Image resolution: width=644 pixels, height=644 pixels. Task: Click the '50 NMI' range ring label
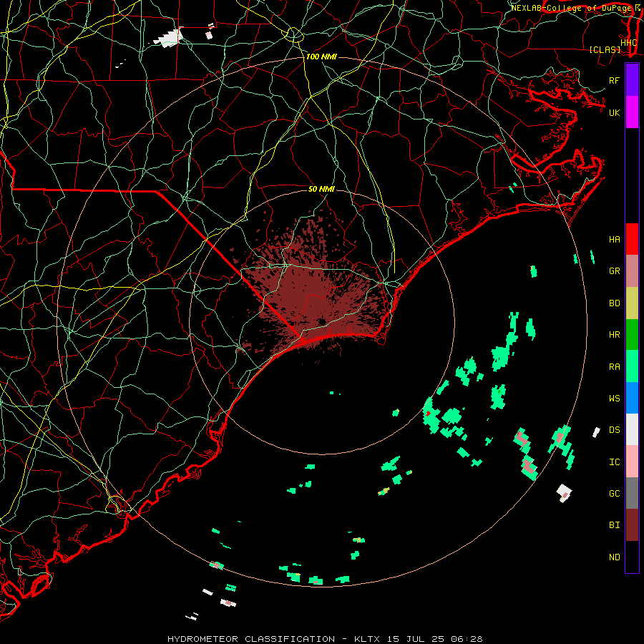[x=321, y=189]
